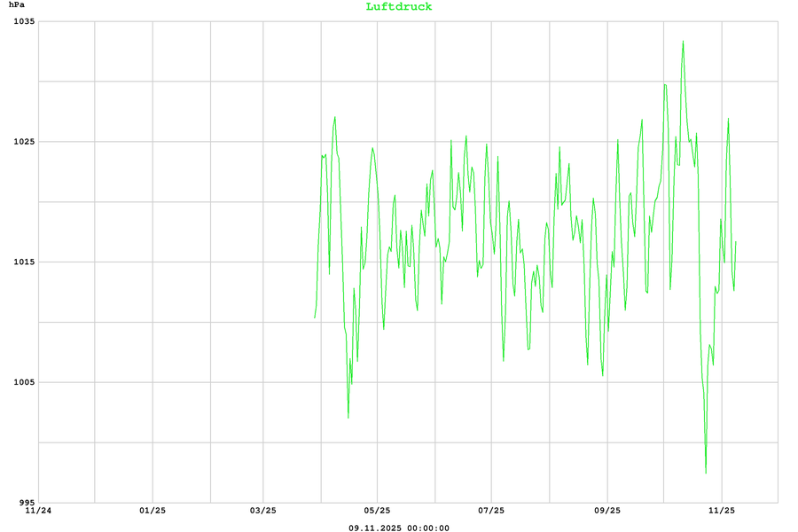Pick the 09/25 x-axis date label

(x=606, y=511)
